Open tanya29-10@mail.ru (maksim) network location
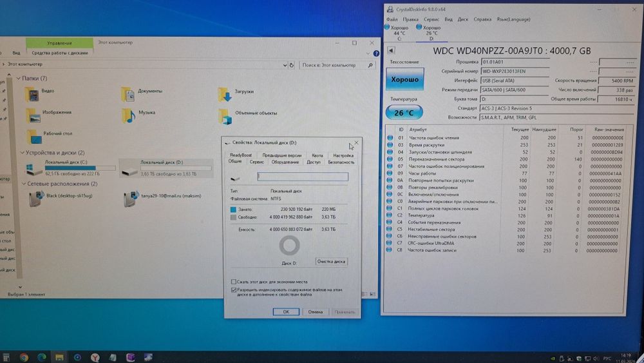The height and width of the screenshot is (363, 644). click(x=163, y=199)
